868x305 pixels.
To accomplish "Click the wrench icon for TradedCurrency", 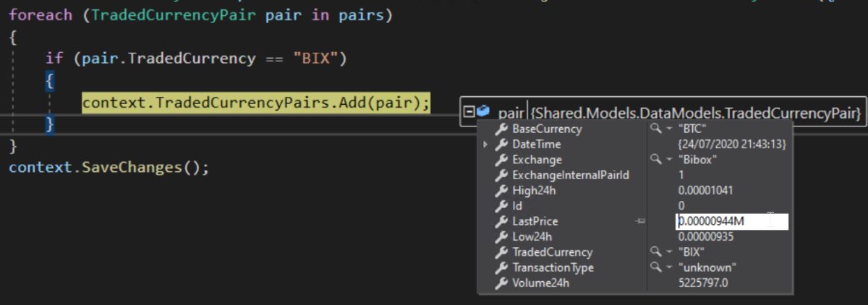I will (501, 252).
